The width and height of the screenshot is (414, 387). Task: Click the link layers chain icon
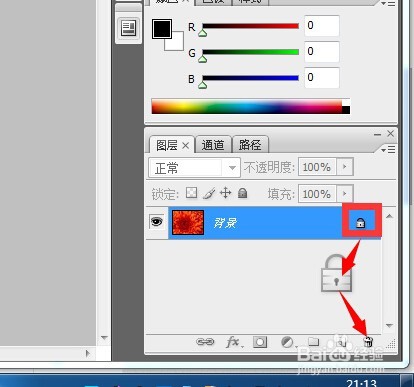(205, 342)
